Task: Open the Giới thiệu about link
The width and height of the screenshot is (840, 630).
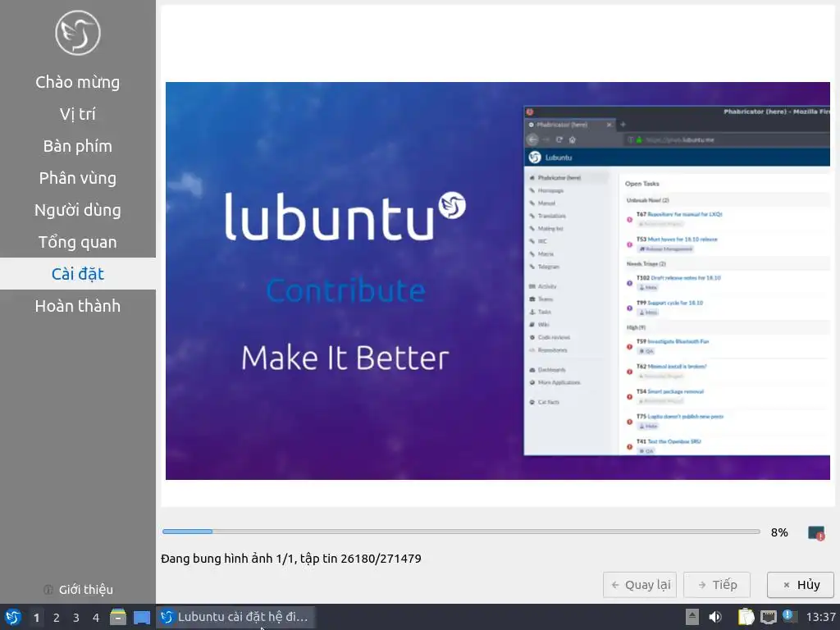Action: 78,590
